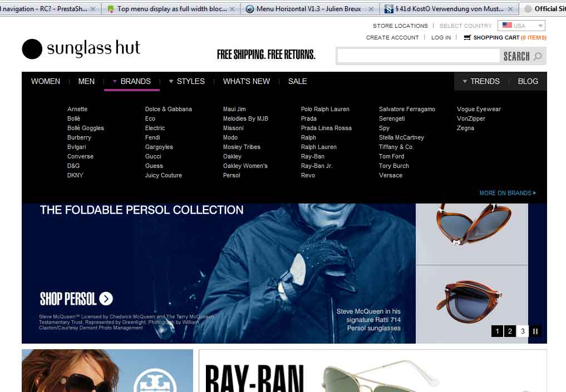The width and height of the screenshot is (566, 392).
Task: Click the Ray-Ban aviator promo banner
Action: (x=372, y=371)
